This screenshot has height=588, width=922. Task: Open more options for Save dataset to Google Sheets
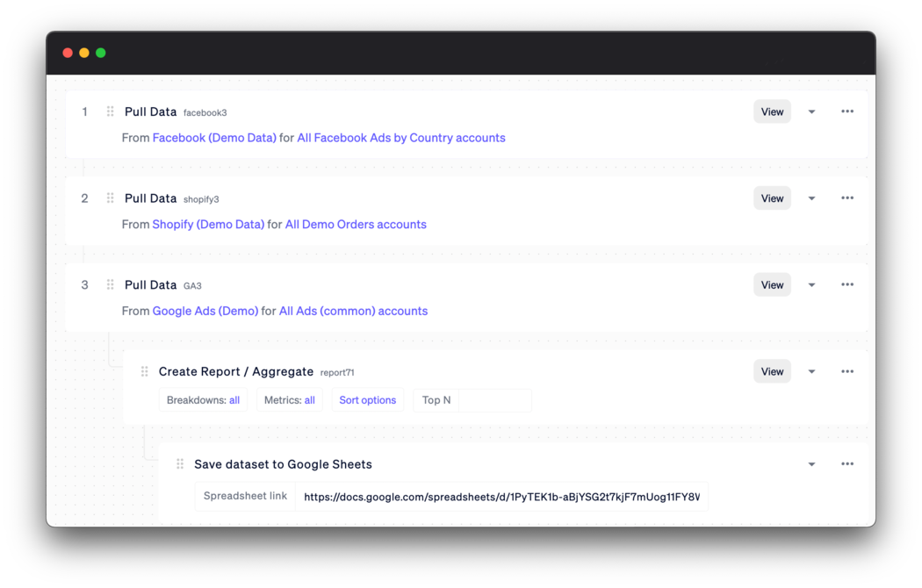point(846,464)
